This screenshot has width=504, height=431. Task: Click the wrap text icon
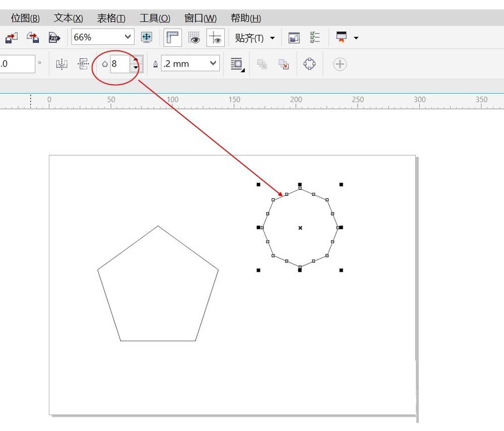[x=237, y=64]
